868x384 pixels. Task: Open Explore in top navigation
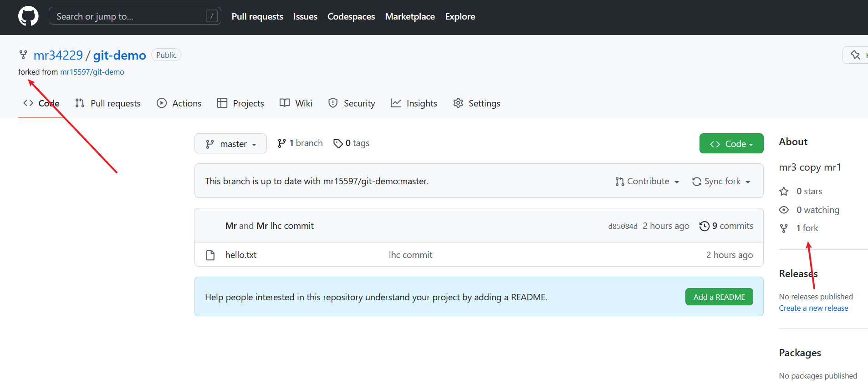pyautogui.click(x=460, y=16)
